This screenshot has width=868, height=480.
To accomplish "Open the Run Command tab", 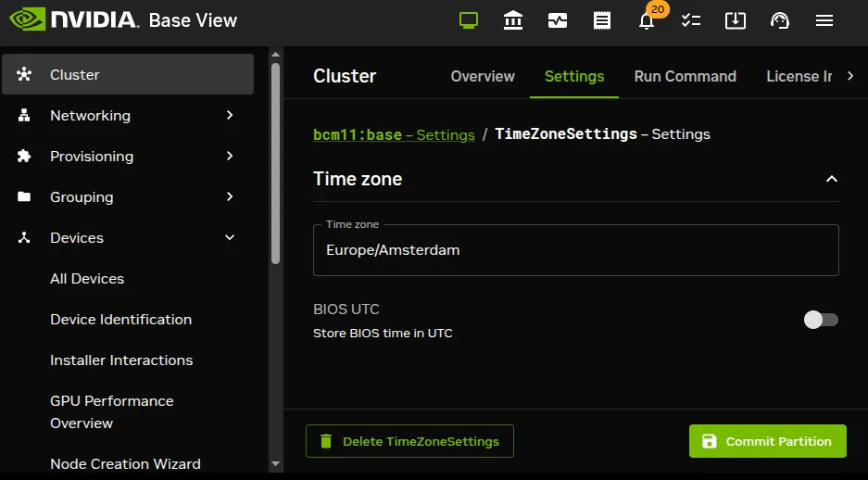I will coord(685,76).
